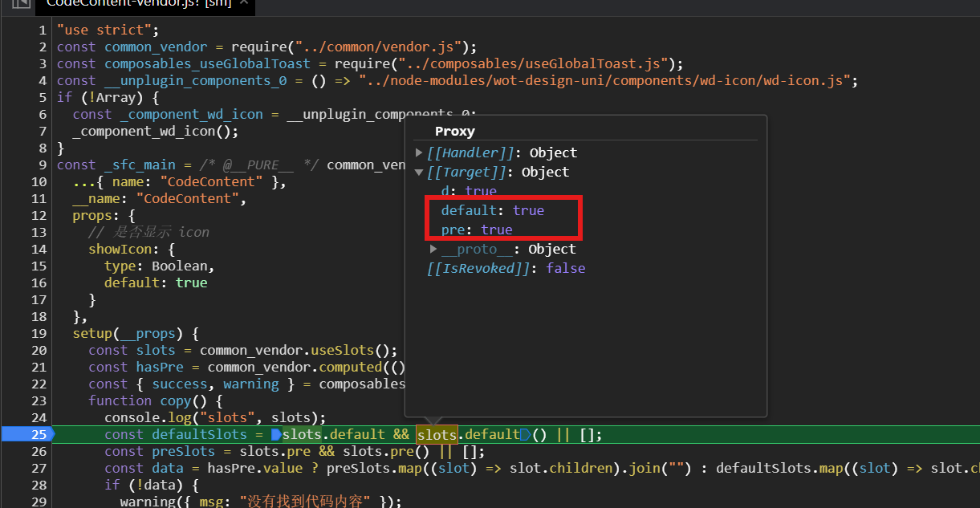The width and height of the screenshot is (980, 508).
Task: Click the Proxy title in the popup
Action: 454,132
